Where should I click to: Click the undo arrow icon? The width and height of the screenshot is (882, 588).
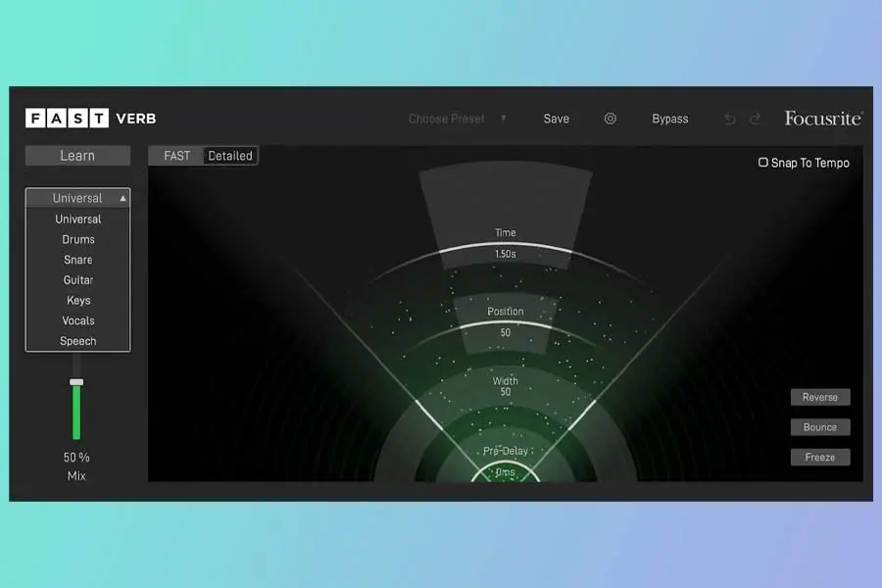click(x=729, y=119)
